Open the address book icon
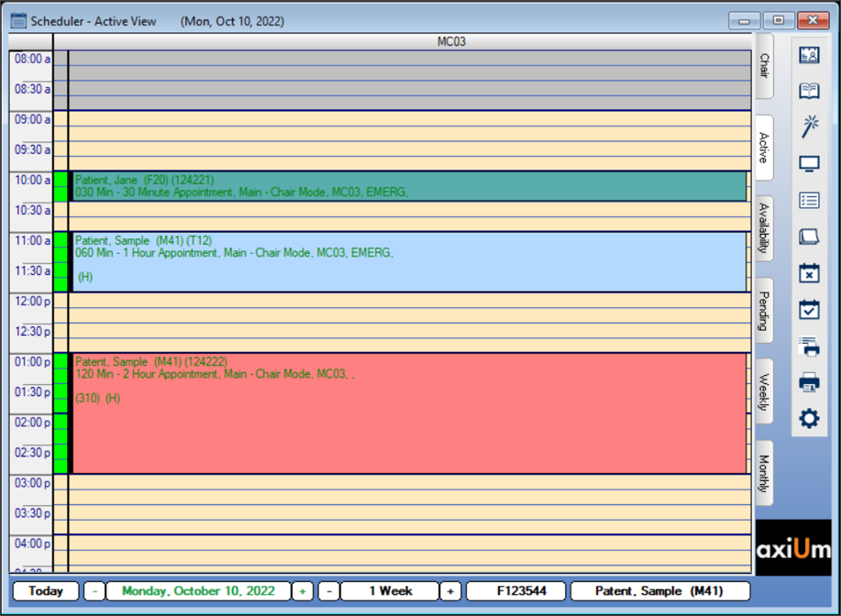This screenshot has height=616, width=841. [x=809, y=91]
